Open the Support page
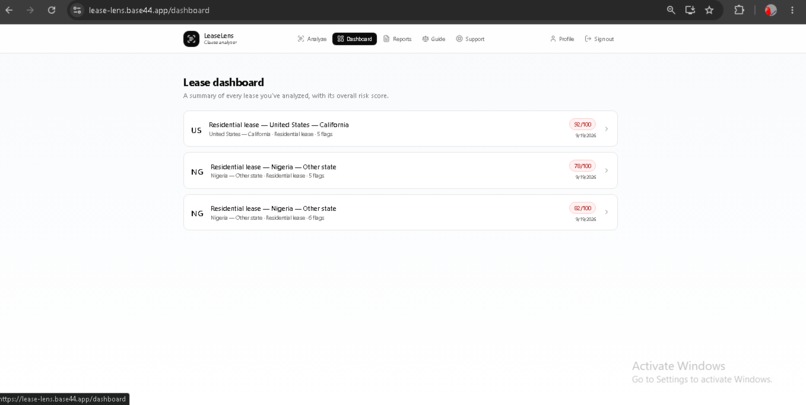This screenshot has height=405, width=806. [470, 39]
